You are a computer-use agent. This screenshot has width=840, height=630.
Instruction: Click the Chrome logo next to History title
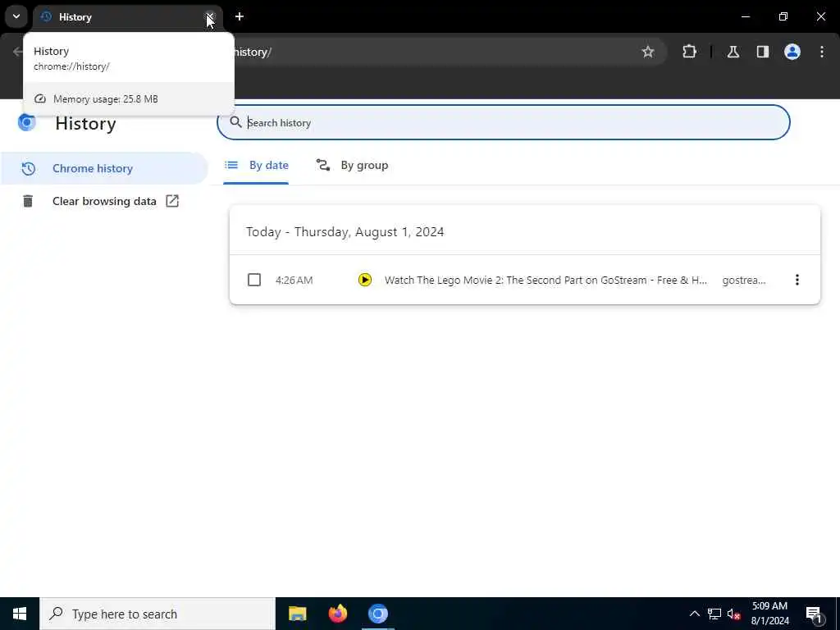[27, 123]
